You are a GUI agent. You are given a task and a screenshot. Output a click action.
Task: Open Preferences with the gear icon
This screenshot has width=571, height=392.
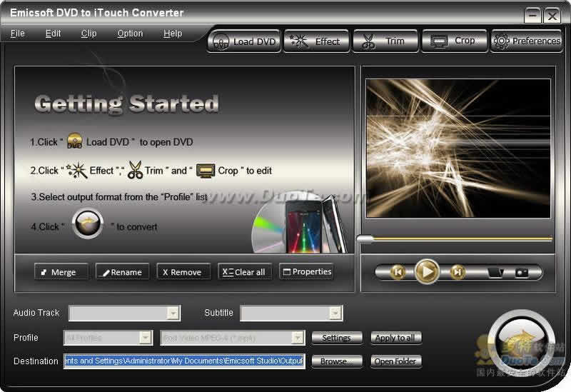tap(527, 41)
